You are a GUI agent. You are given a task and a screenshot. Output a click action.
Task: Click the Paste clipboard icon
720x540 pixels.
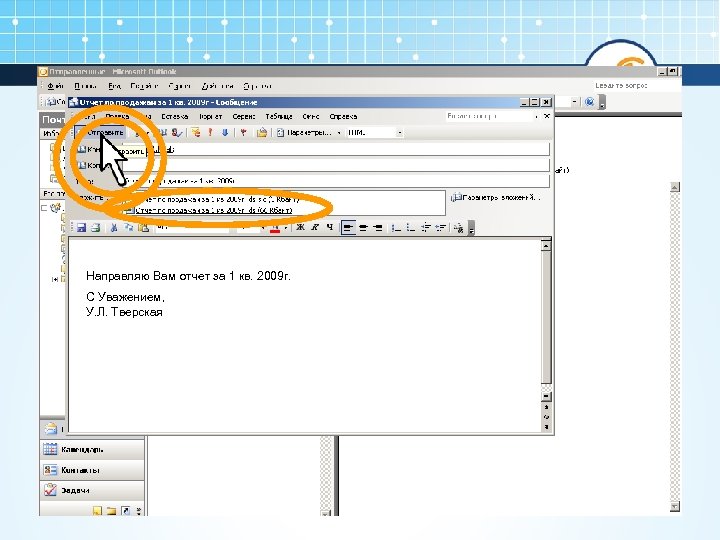[143, 227]
